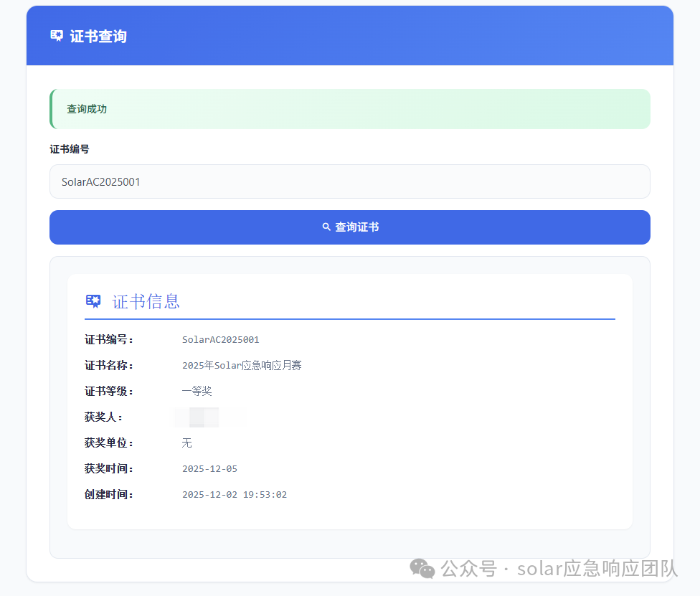Click the award unit value 无

tap(186, 443)
